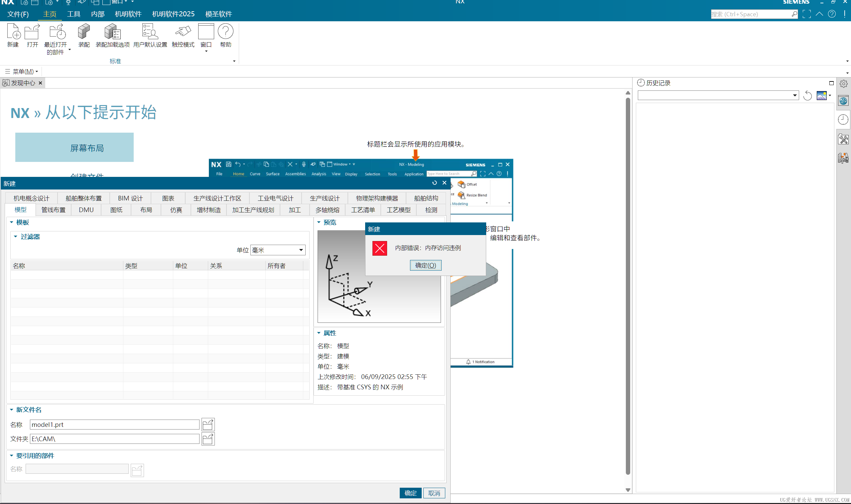Click the 所有者 column header

(284, 266)
